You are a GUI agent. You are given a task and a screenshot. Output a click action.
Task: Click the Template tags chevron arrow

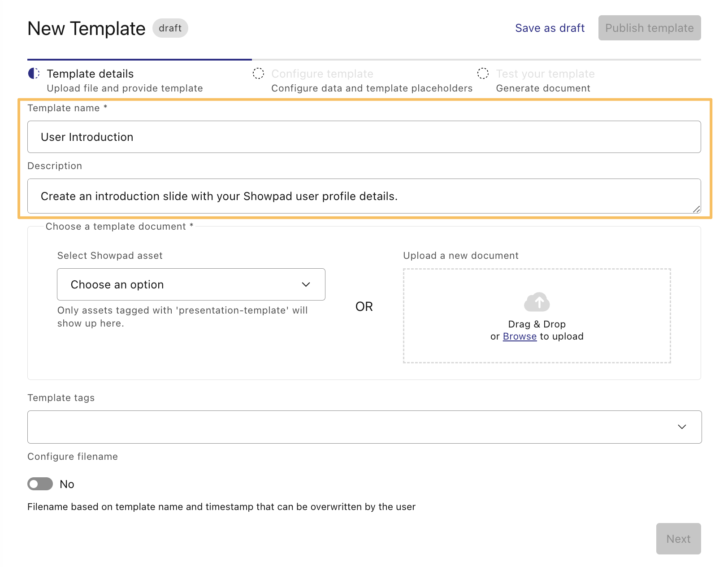click(682, 427)
